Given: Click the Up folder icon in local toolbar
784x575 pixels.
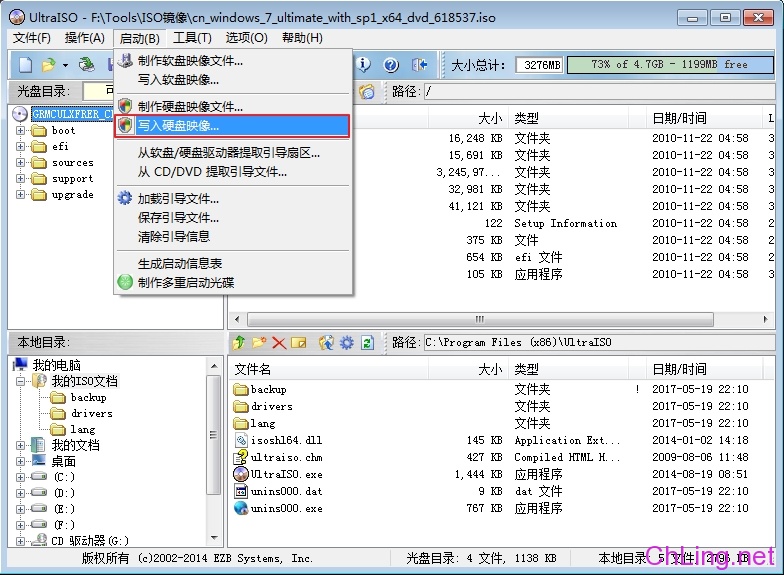Looking at the screenshot, I should [239, 342].
